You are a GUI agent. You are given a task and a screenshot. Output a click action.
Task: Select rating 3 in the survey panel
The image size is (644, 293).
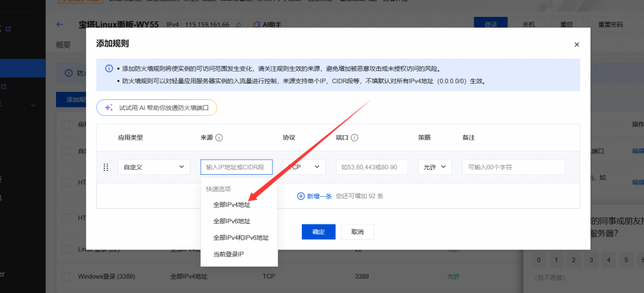pyautogui.click(x=591, y=260)
